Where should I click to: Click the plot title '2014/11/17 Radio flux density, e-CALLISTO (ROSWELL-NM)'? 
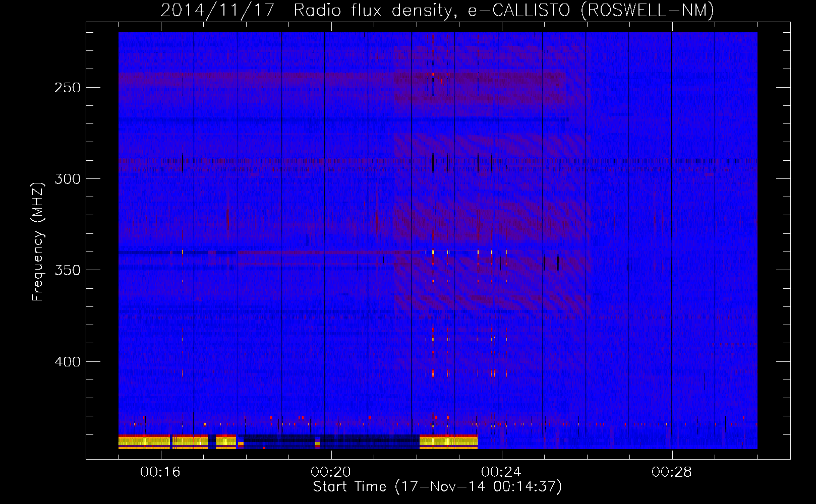pos(437,10)
